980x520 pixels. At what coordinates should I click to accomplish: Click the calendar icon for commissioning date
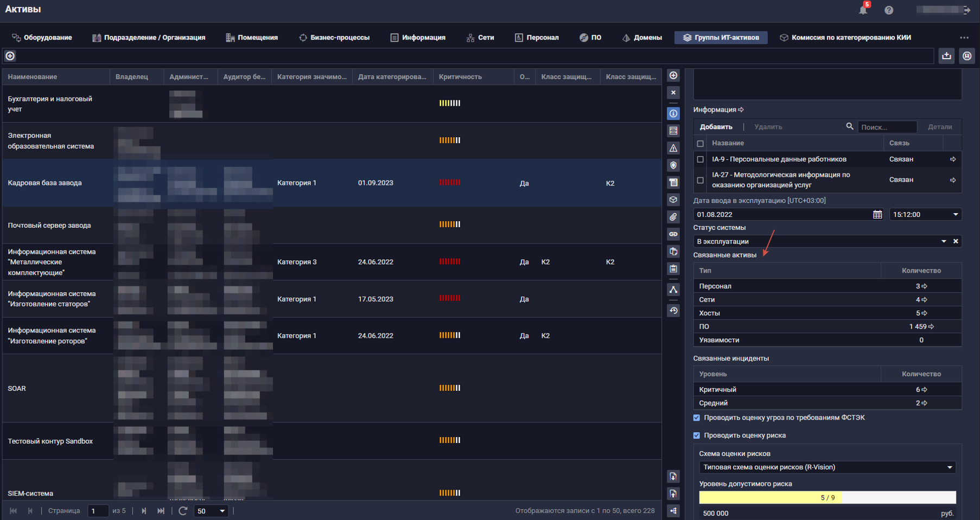pyautogui.click(x=877, y=215)
